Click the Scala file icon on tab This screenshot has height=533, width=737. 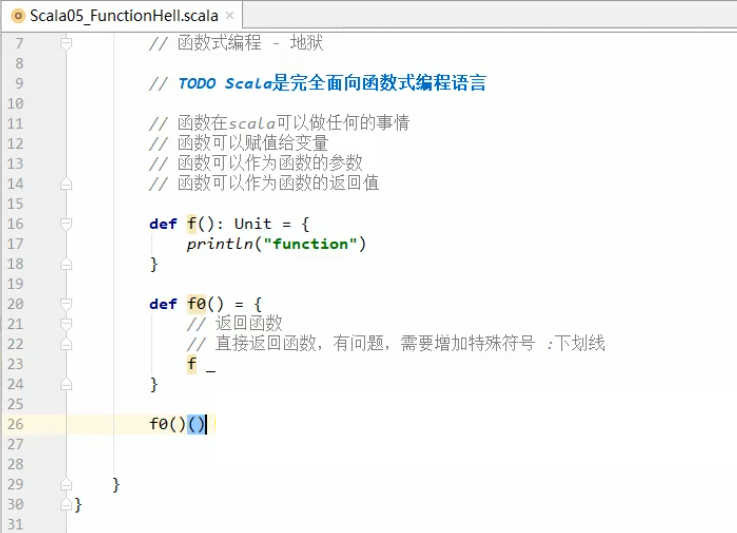click(x=18, y=16)
